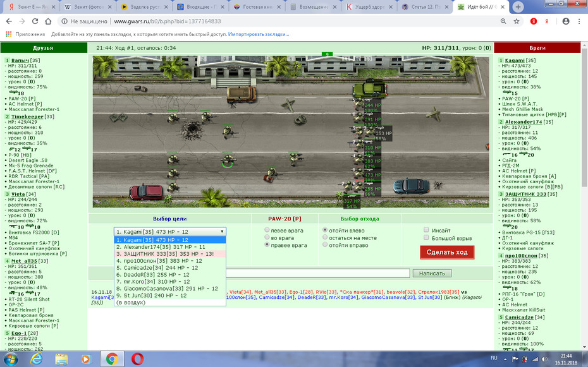Image resolution: width=588 pixels, height=367 pixels.
Task: Open the browser home page
Action: (48, 21)
